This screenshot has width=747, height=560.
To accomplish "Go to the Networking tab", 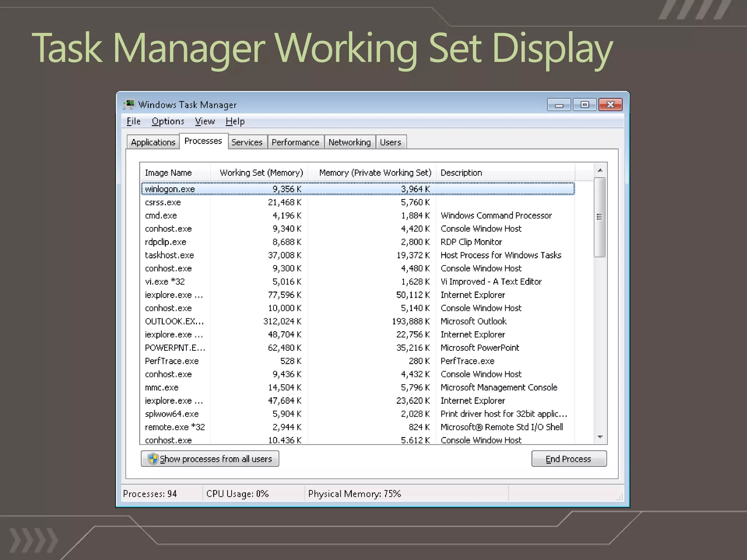I will coord(349,142).
